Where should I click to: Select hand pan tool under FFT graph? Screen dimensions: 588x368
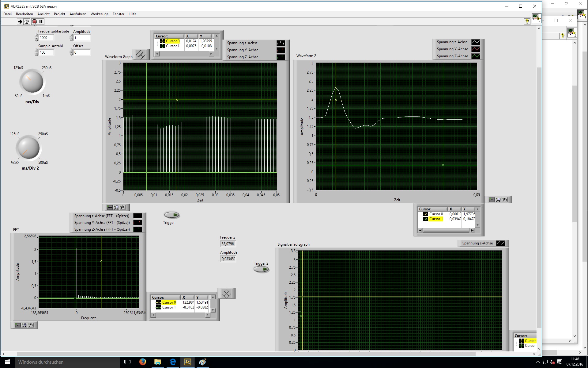[31, 325]
